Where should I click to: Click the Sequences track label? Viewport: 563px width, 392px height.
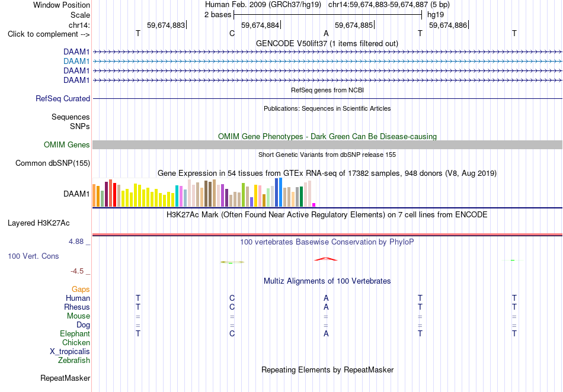71,117
